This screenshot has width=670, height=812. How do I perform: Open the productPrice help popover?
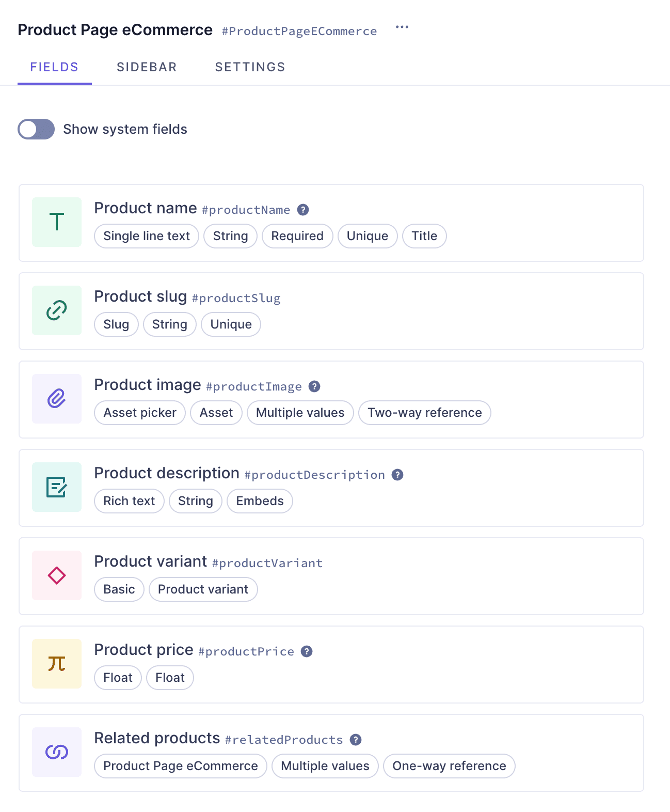click(x=306, y=651)
